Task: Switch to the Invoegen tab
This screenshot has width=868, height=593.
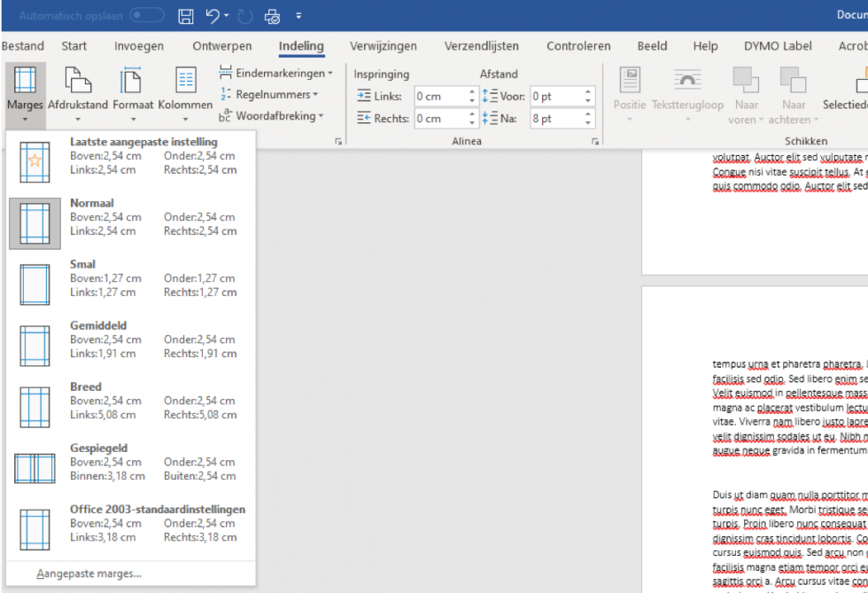Action: click(139, 46)
